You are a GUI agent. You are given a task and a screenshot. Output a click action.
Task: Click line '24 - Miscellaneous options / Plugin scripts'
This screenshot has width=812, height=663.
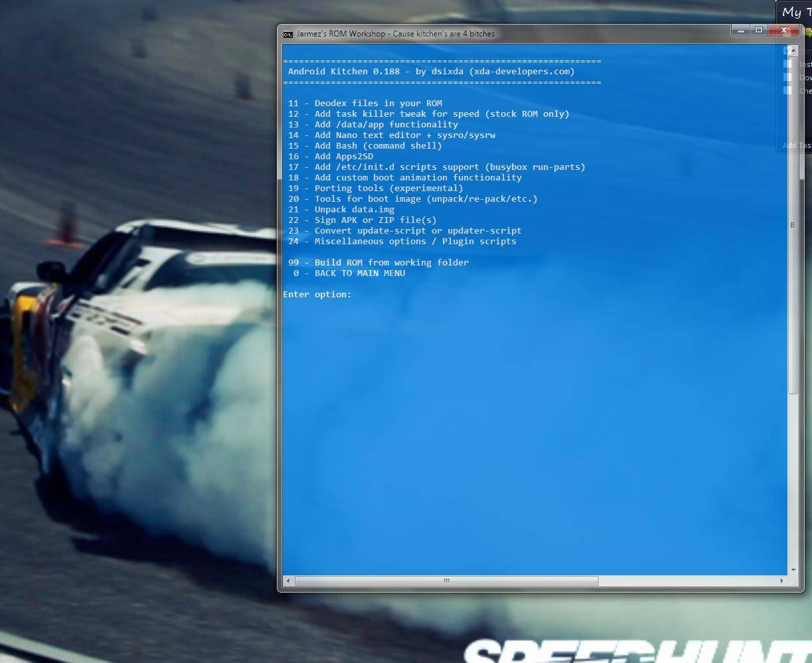402,241
